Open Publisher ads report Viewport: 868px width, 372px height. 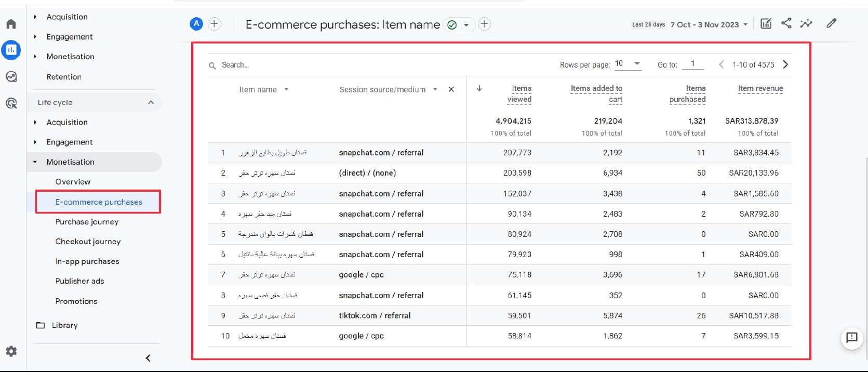[x=79, y=281]
